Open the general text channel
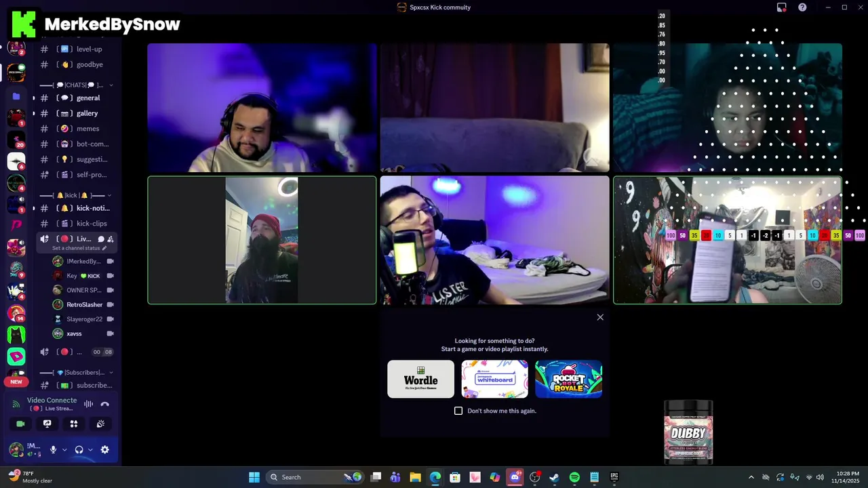Screen dimensions: 868x488 76,98
